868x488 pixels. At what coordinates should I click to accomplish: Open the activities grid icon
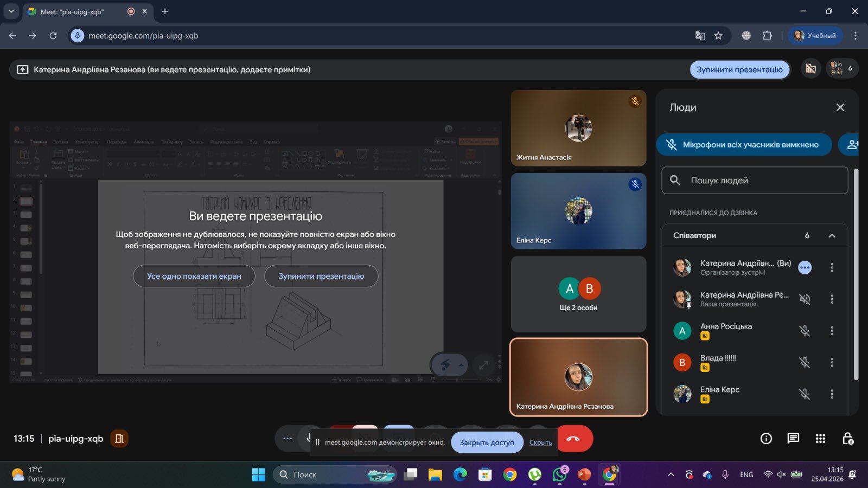[820, 439]
